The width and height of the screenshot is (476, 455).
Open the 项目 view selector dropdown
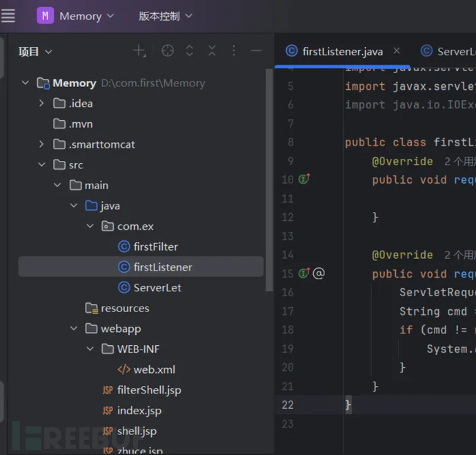tap(35, 52)
